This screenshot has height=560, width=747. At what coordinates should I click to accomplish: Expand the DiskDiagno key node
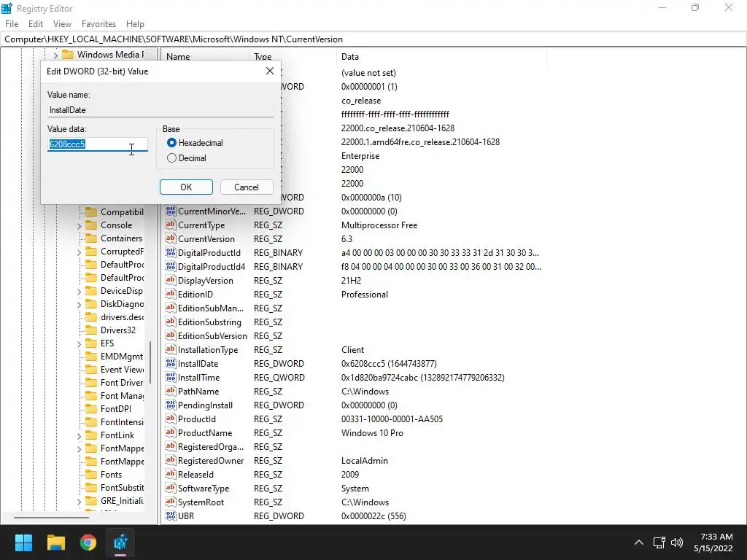pos(79,304)
